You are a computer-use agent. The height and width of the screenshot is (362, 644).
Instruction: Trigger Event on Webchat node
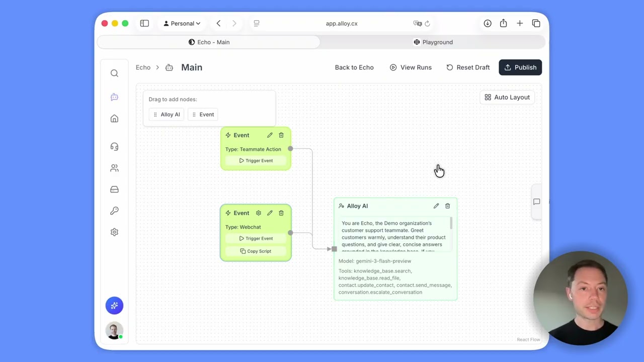point(256,238)
